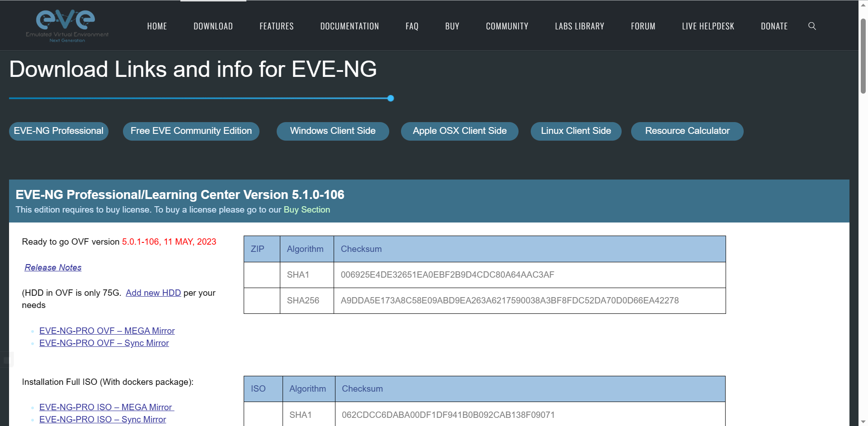Screen dimensions: 868x426
Task: Open the DOWNLOAD menu item
Action: [213, 26]
